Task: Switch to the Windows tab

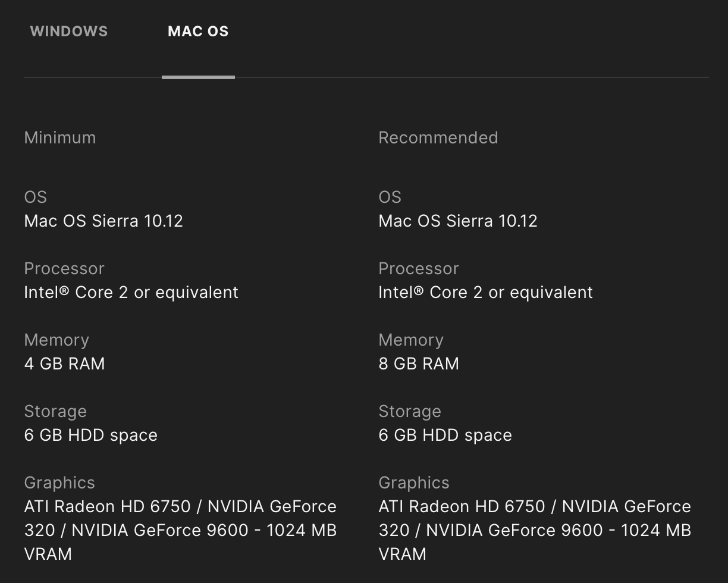Action: (x=69, y=32)
